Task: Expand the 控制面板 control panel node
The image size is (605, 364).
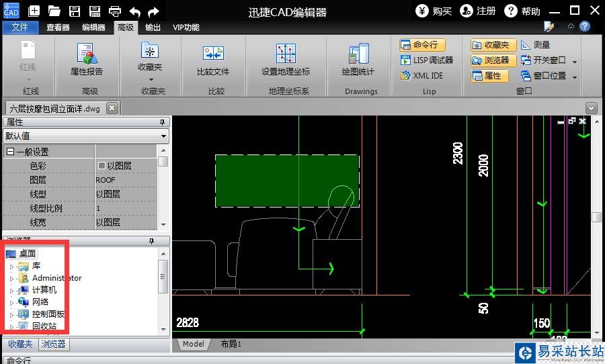Action: [11, 315]
